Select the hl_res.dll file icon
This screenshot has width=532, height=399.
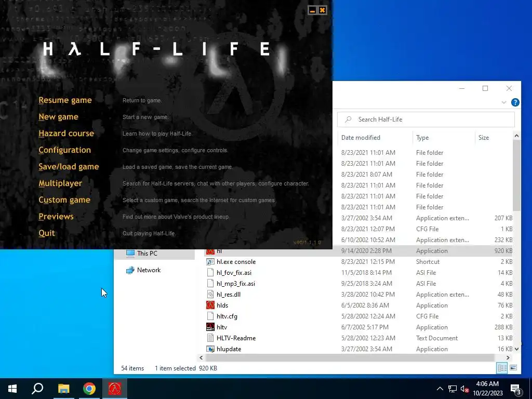210,294
